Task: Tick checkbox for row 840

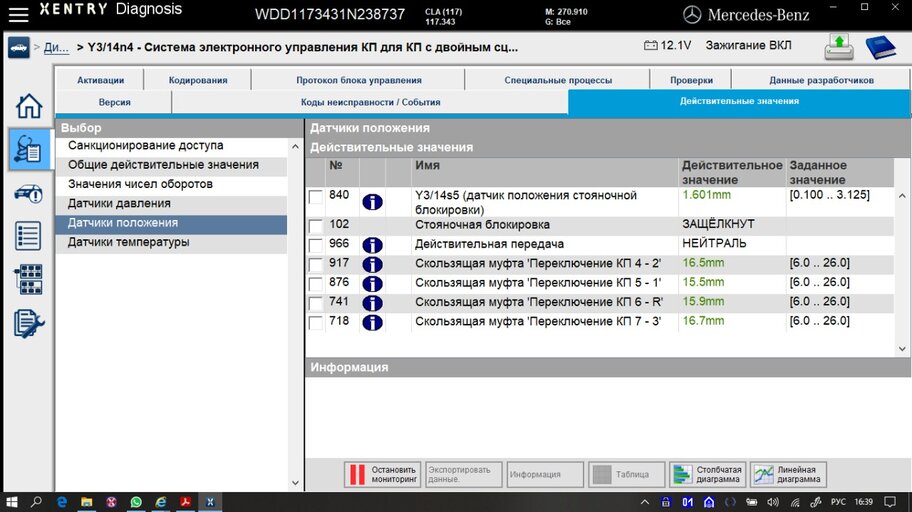Action: [x=316, y=197]
